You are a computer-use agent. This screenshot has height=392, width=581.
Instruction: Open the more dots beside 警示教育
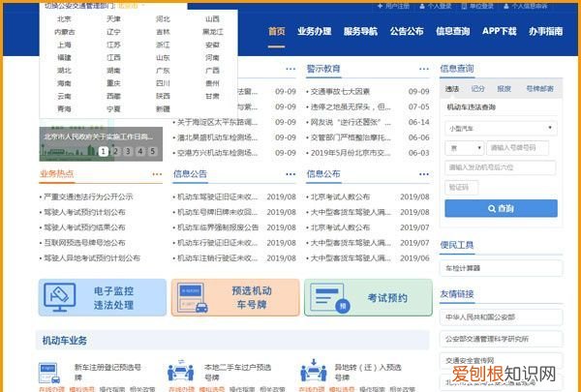pyautogui.click(x=424, y=69)
